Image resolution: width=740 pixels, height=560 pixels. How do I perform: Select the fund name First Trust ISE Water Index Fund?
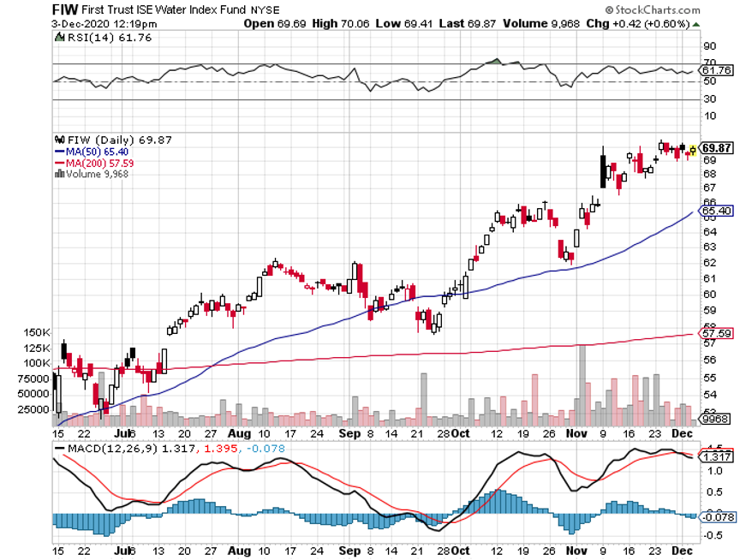tap(164, 9)
